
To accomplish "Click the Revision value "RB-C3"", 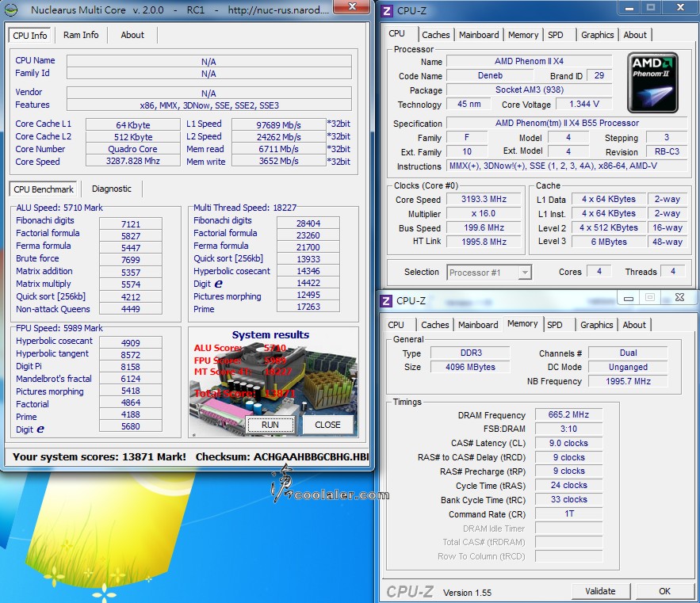I will tap(667, 152).
